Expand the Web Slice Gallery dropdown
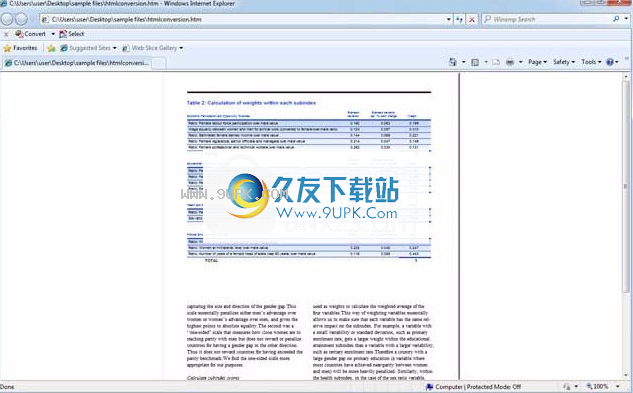 coord(181,48)
